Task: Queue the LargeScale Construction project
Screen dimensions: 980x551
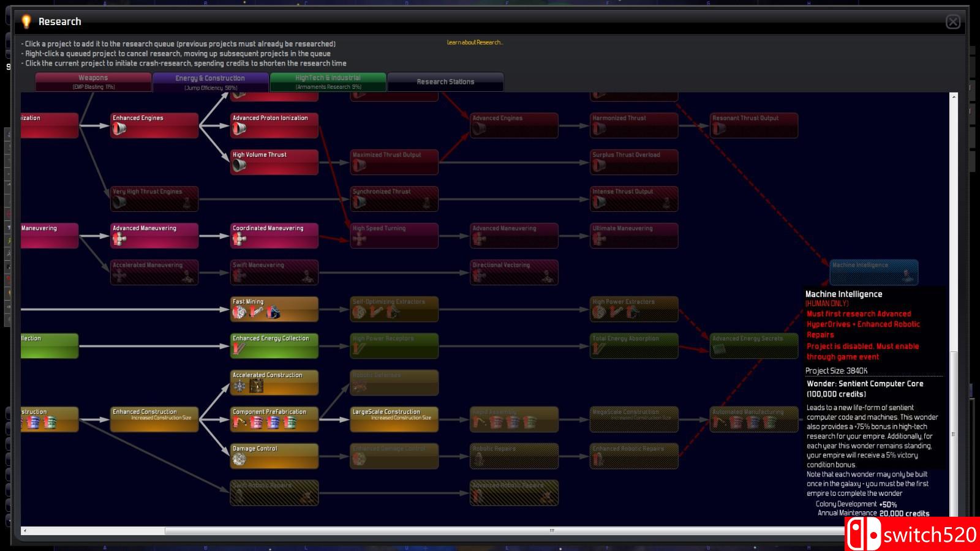Action: coord(394,419)
